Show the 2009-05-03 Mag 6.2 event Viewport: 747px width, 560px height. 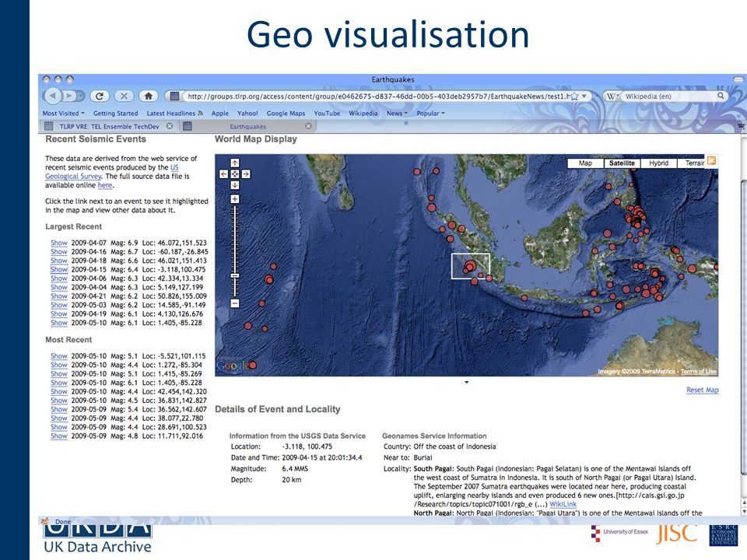pos(59,305)
